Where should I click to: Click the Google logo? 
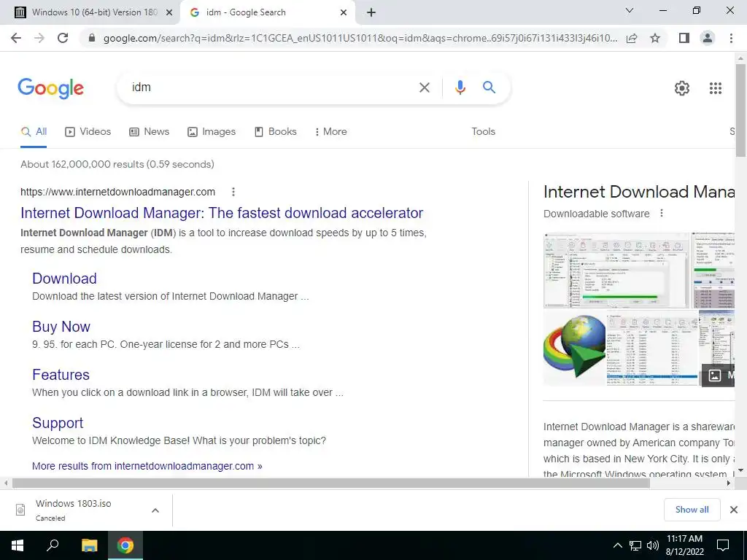[x=51, y=88]
